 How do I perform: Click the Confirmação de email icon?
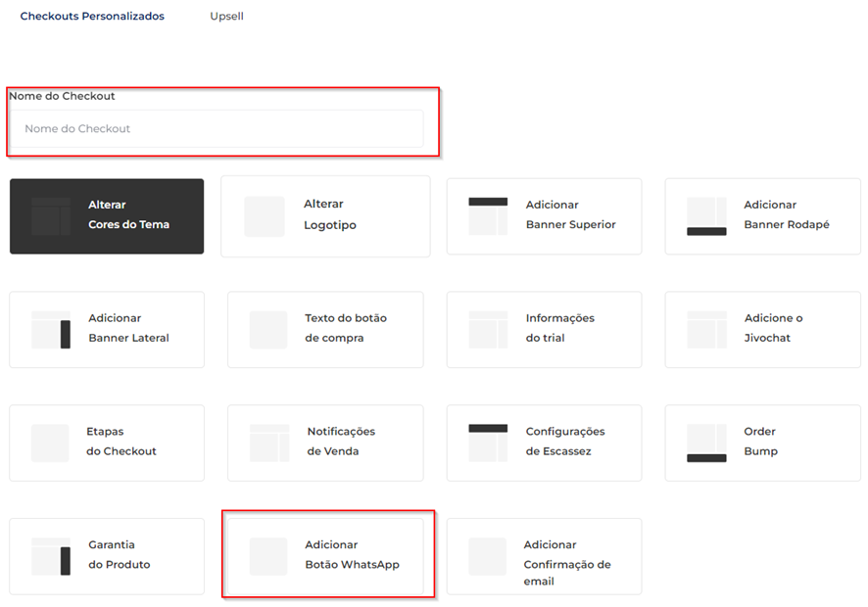tap(487, 557)
